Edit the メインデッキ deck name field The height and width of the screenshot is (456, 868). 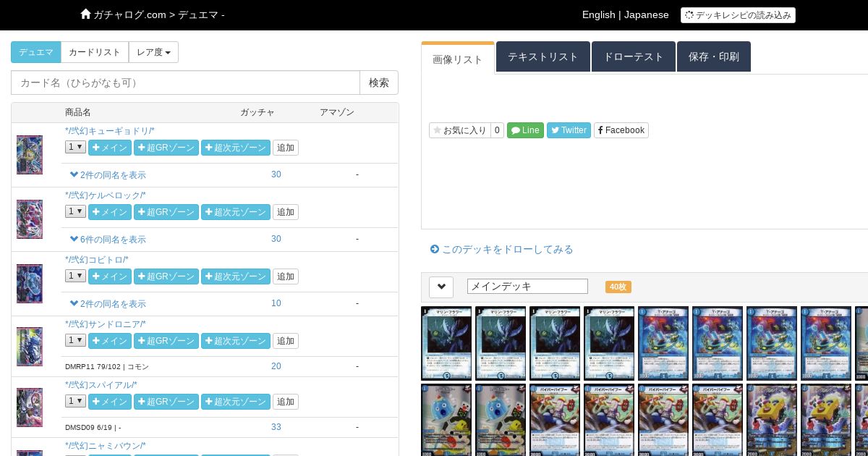[x=527, y=287]
